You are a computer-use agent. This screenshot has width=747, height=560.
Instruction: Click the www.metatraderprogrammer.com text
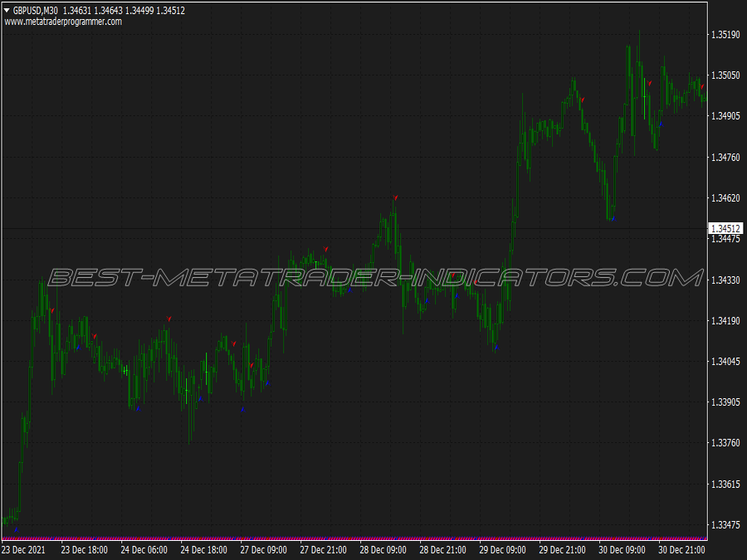(63, 22)
